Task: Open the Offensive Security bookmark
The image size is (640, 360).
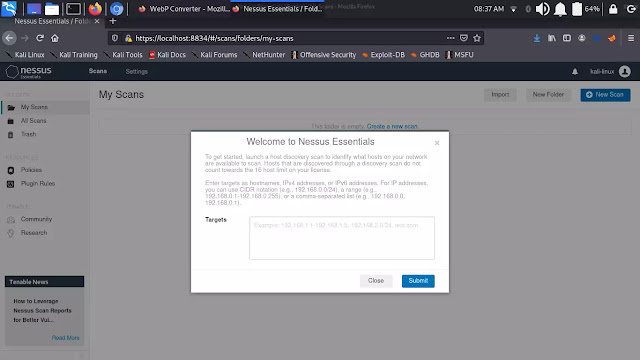Action: [x=324, y=55]
